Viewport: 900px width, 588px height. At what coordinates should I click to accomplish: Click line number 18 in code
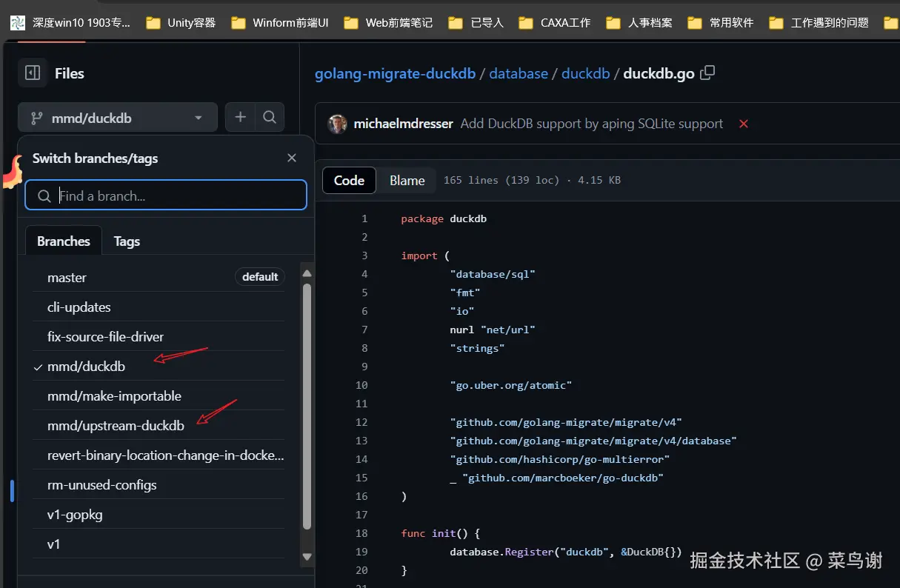point(361,533)
